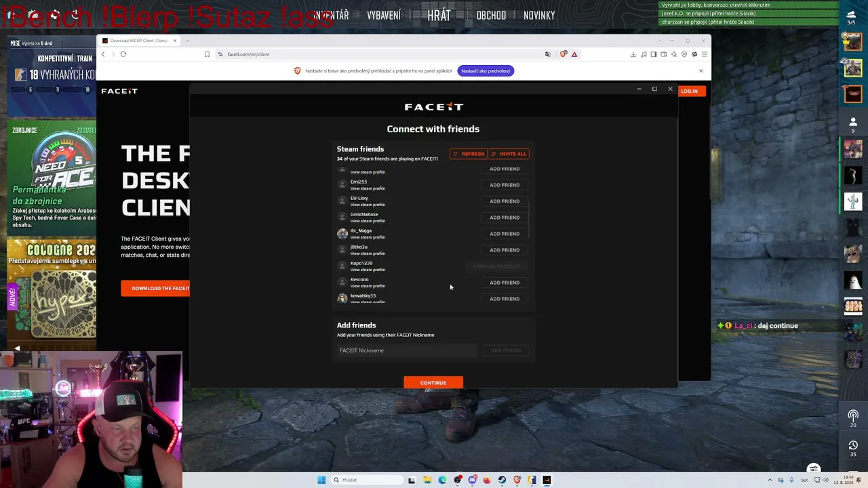Screen dimensions: 868x488
Task: View EU-Loxy's steam profile
Action: 368,205
